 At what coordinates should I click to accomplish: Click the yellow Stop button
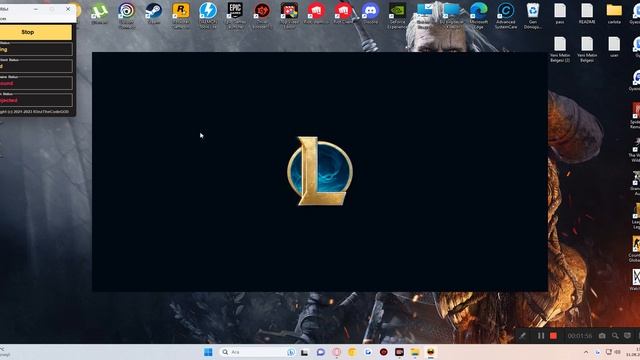(x=36, y=32)
